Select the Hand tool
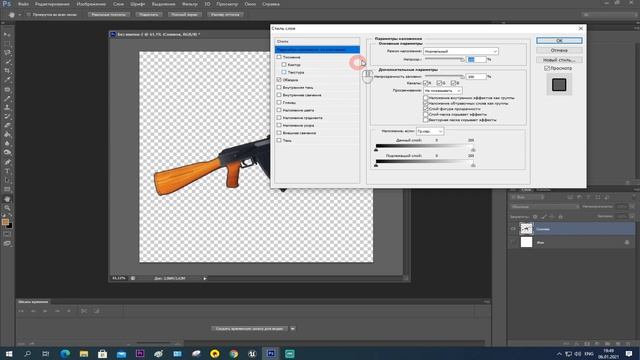Screen dimensions: 640x360 coord(7,199)
